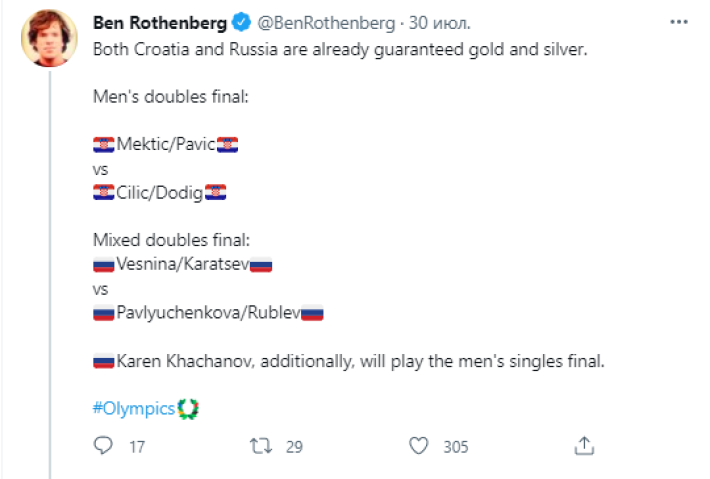Click the Russian flag after Rublev

pos(312,313)
